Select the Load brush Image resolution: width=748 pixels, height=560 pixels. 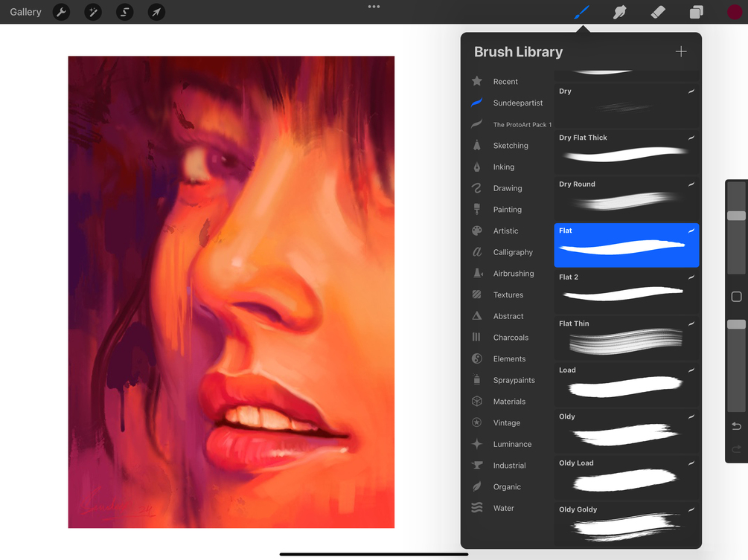[x=627, y=384]
